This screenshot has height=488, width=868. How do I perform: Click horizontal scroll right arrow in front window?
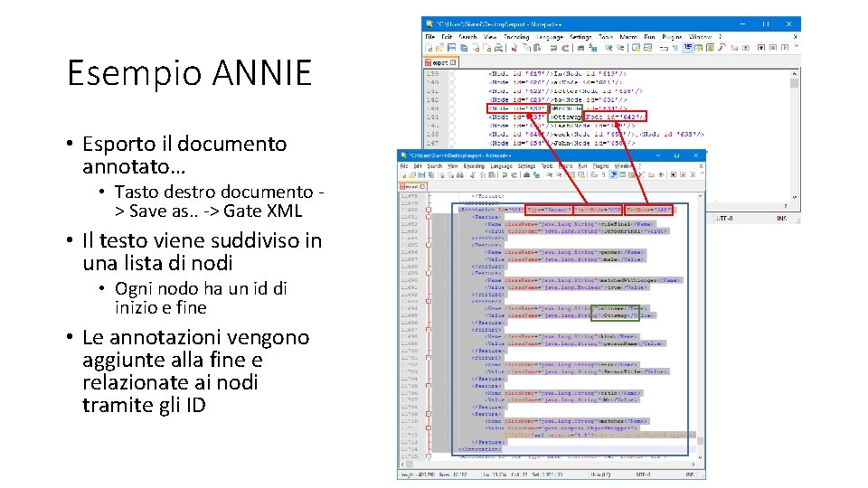pyautogui.click(x=693, y=465)
